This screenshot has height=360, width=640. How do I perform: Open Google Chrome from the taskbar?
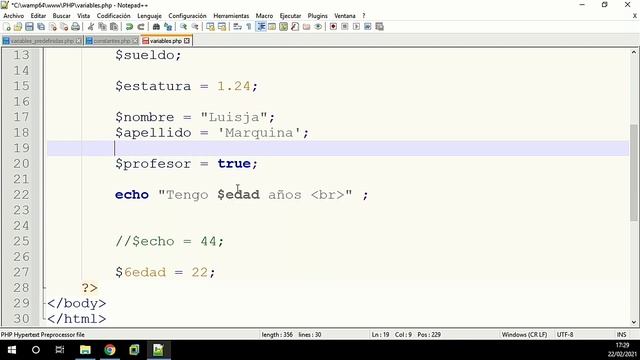(x=109, y=350)
